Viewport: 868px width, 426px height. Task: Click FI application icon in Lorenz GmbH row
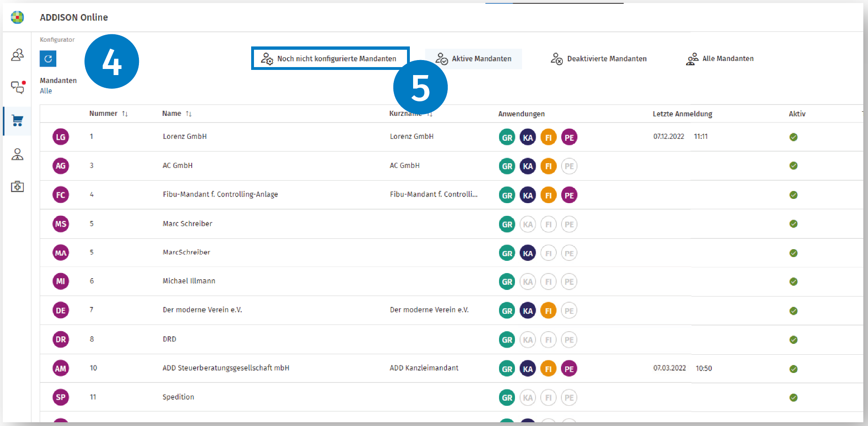point(548,137)
